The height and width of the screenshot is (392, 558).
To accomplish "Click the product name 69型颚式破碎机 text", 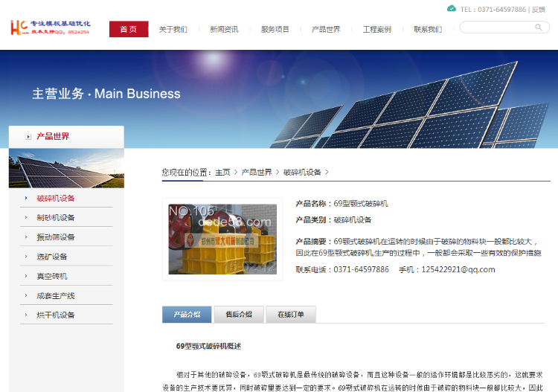I will pyautogui.click(x=361, y=204).
